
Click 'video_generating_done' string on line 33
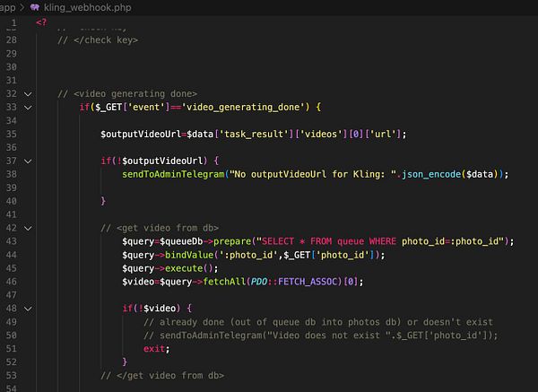click(x=243, y=107)
